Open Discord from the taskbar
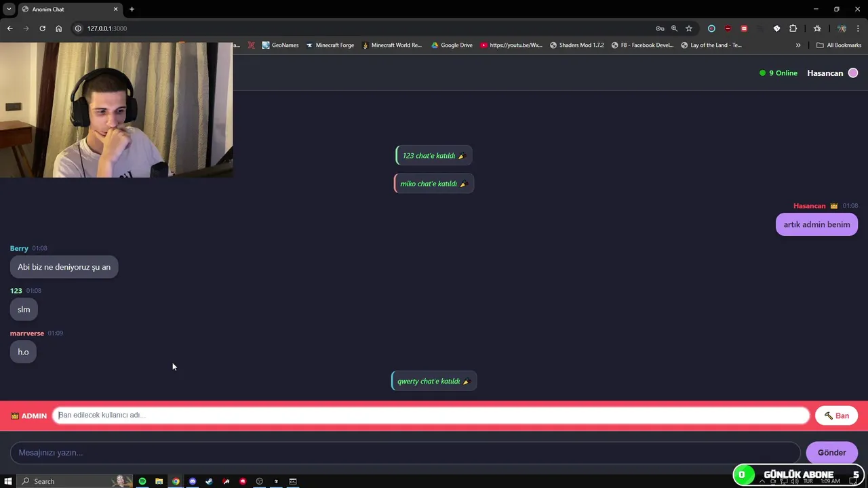 pos(193,481)
